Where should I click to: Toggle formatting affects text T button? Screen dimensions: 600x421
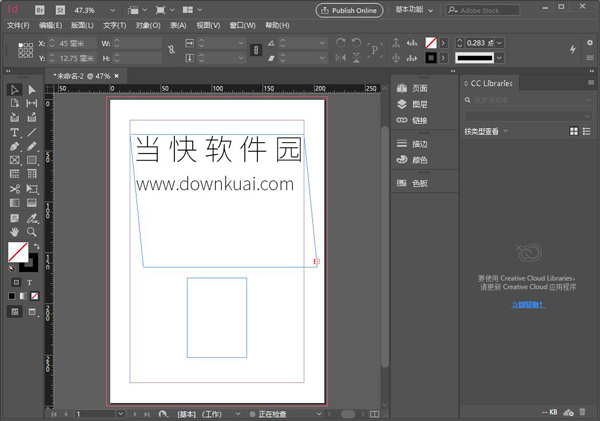29,282
